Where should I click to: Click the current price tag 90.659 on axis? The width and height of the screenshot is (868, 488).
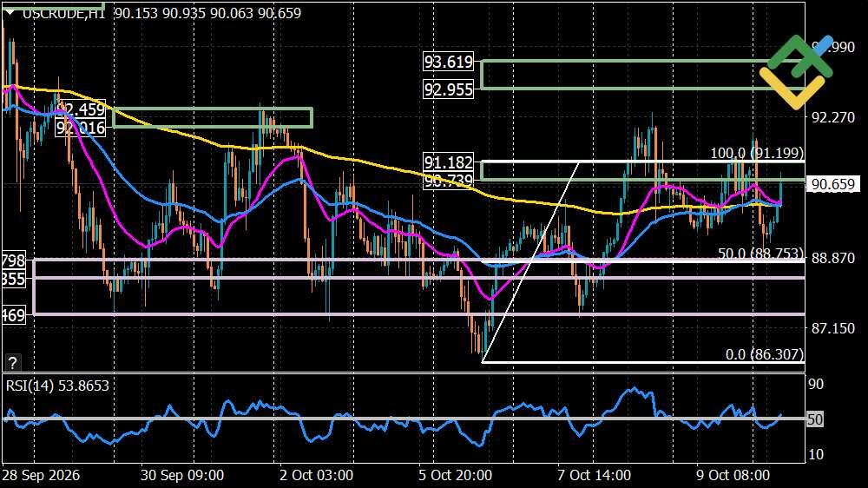tap(832, 184)
